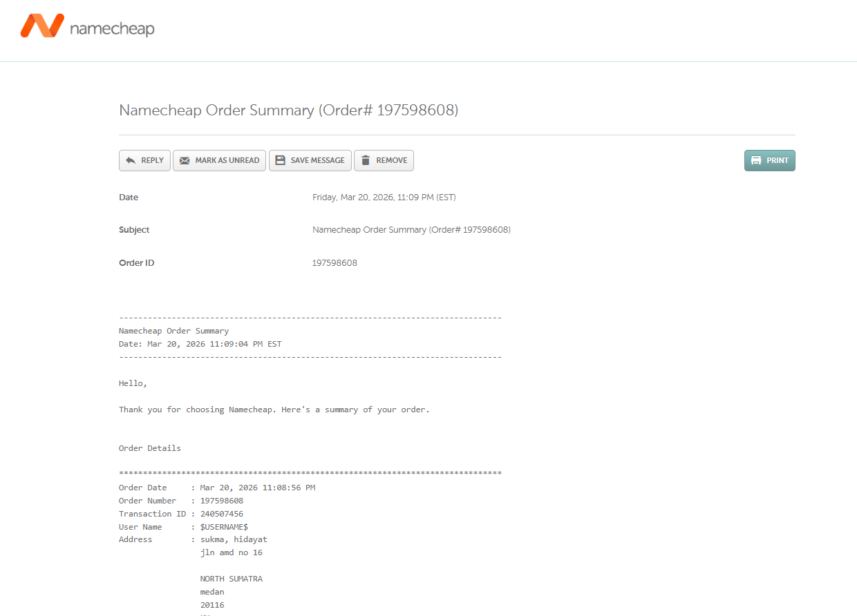Click the printer icon
The height and width of the screenshot is (616, 857).
pos(756,160)
